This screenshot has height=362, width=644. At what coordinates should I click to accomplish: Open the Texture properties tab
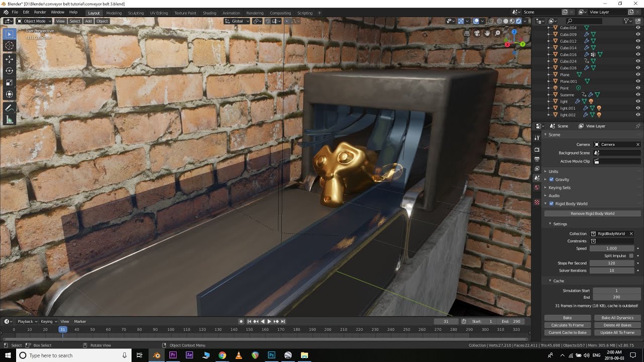[537, 202]
